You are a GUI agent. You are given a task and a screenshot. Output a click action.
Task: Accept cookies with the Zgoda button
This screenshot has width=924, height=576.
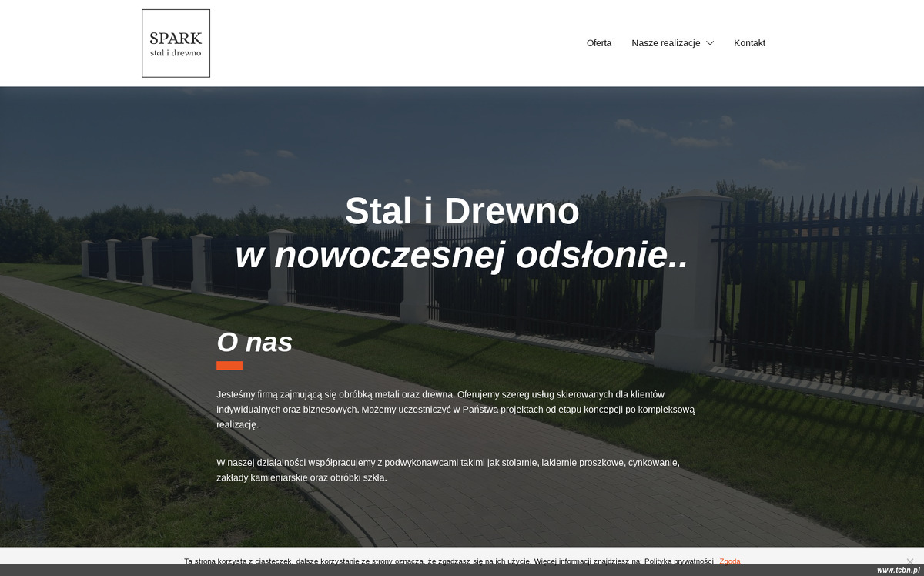pyautogui.click(x=730, y=561)
